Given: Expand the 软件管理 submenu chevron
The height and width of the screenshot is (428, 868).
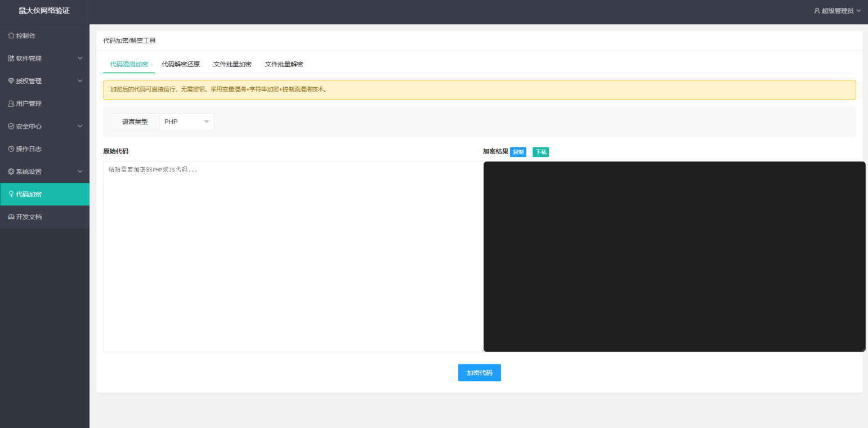Looking at the screenshot, I should (80, 58).
